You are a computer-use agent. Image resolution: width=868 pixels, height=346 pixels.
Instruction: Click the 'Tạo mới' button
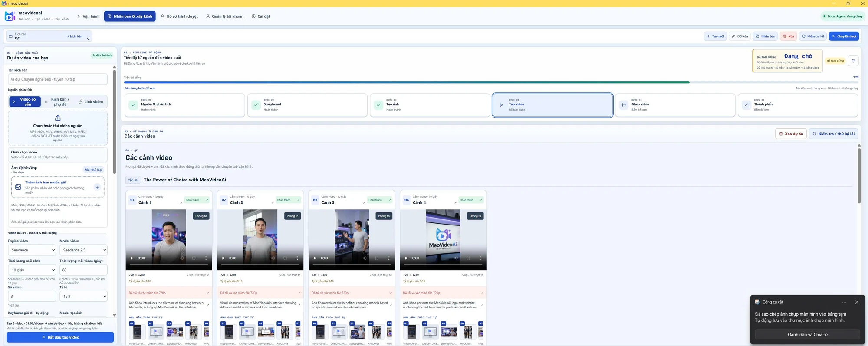715,36
